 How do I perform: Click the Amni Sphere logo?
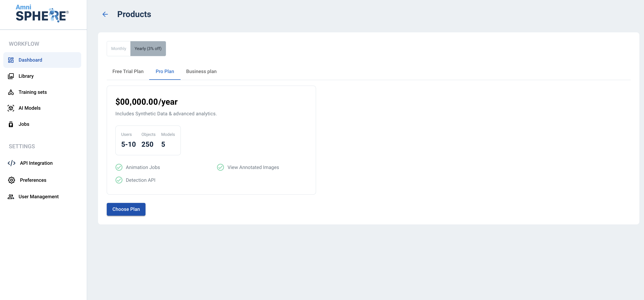(x=42, y=14)
